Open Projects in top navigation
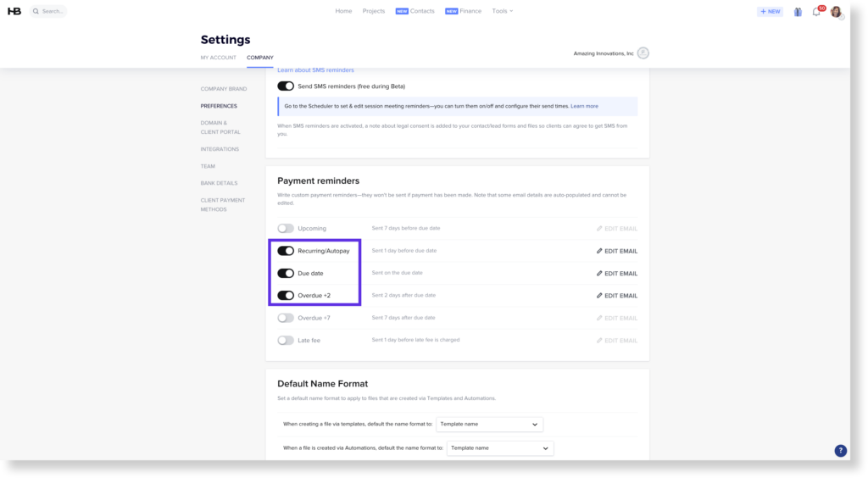868x478 pixels. point(374,11)
